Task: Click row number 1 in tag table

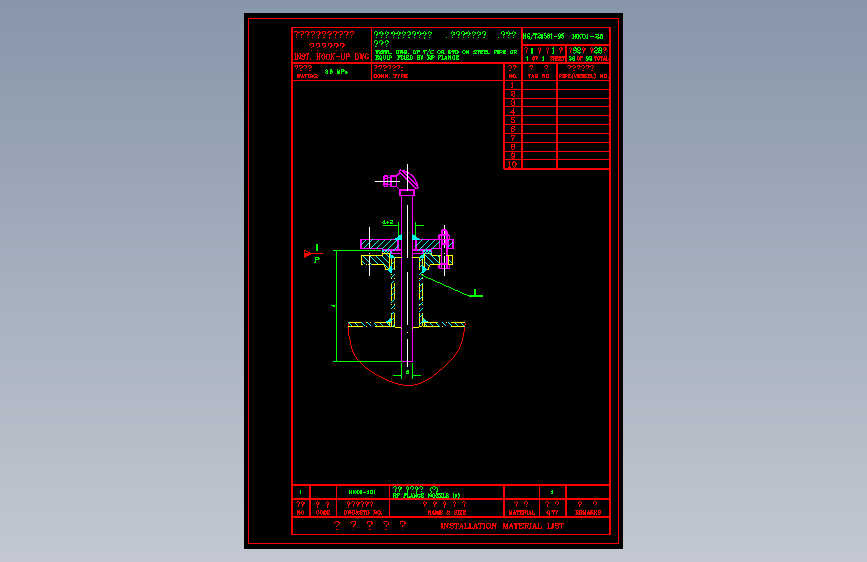Action: pos(513,85)
